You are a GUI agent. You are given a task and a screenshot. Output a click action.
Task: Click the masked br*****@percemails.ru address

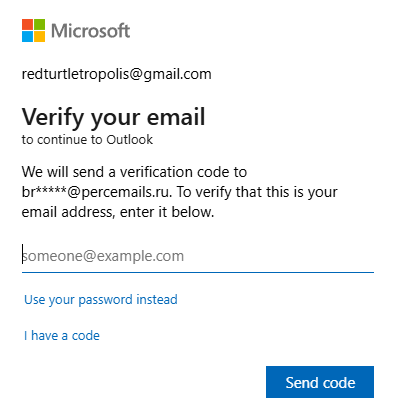97,192
